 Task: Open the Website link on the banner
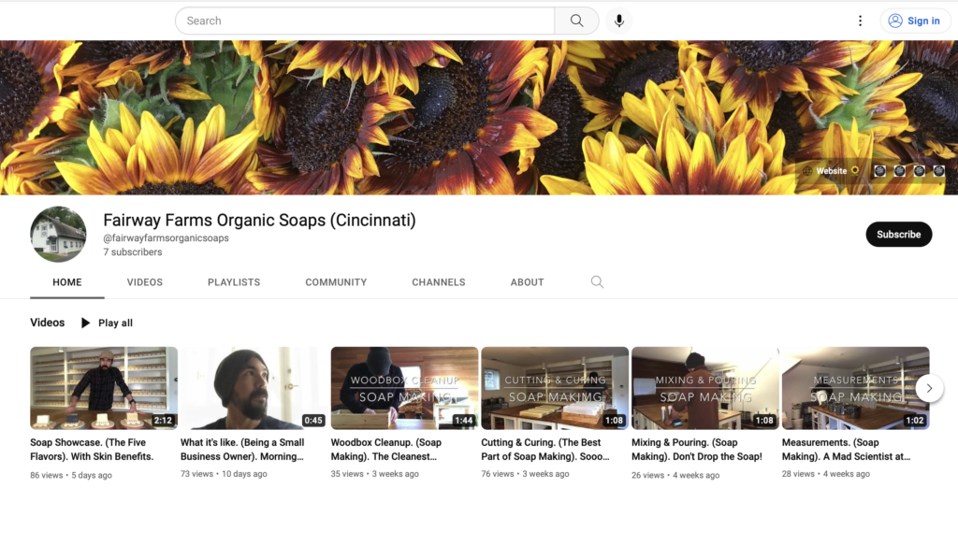(x=831, y=171)
